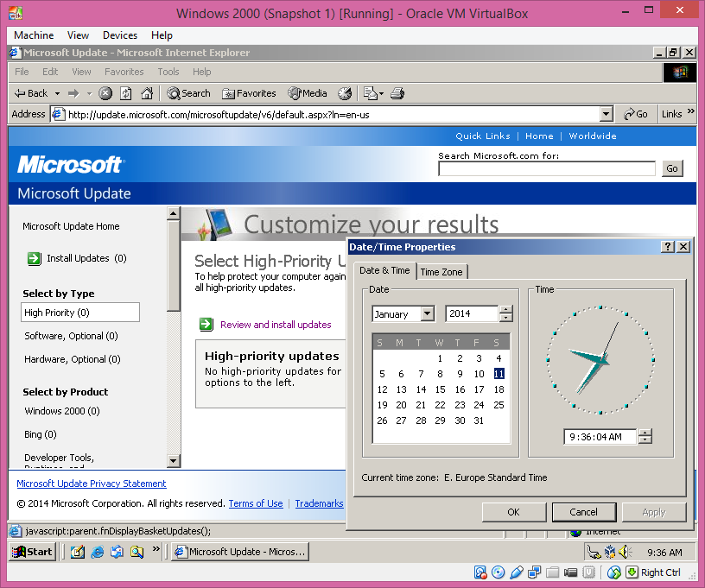
Task: Click the Install Updates green arrow icon
Action: tap(35, 258)
